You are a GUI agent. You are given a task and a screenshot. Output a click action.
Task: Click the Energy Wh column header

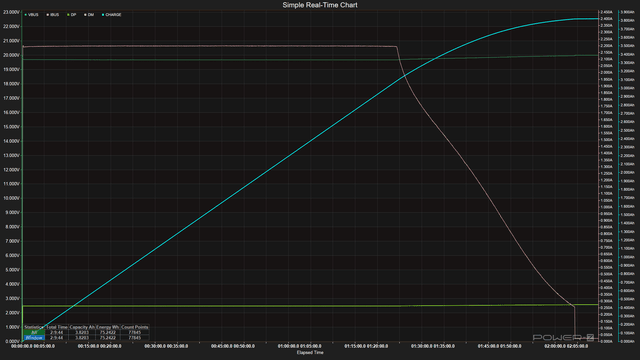108,327
